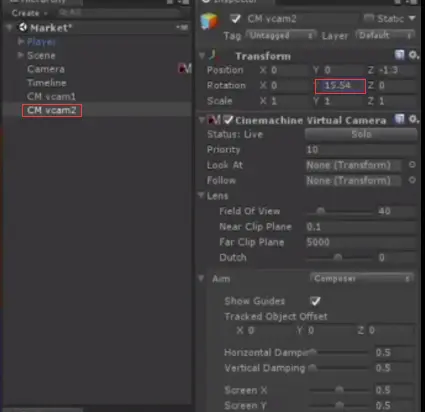
Task: Click the Cinemachine icon next to Camera
Action: [x=185, y=69]
